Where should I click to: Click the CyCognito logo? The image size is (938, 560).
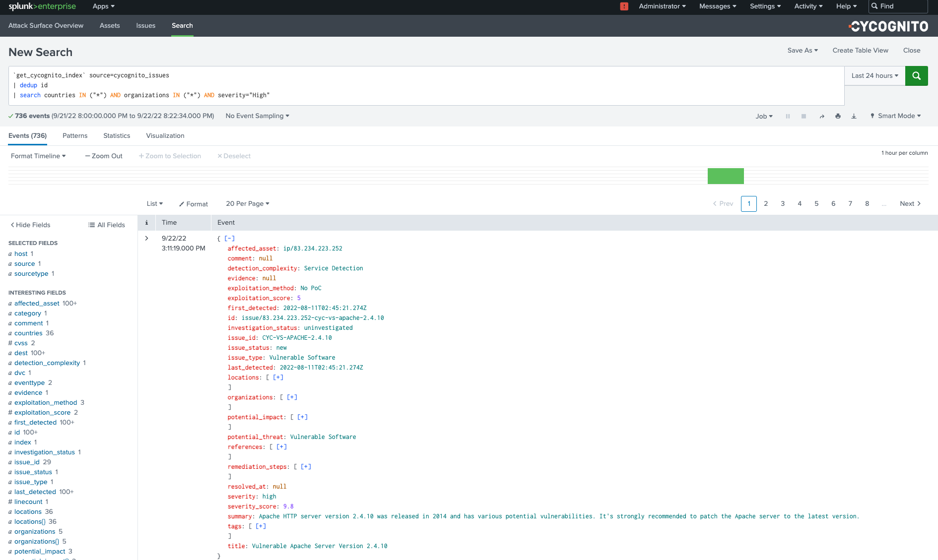tap(888, 26)
